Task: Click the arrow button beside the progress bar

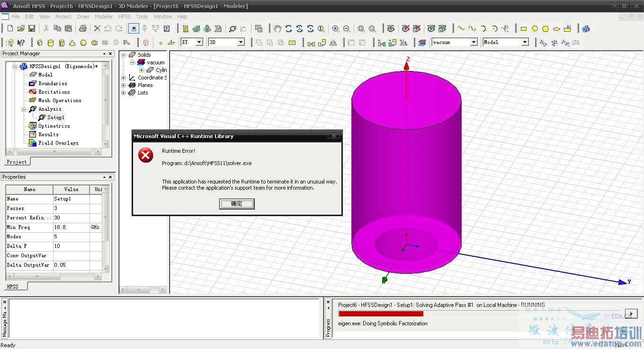Action: pos(631,314)
